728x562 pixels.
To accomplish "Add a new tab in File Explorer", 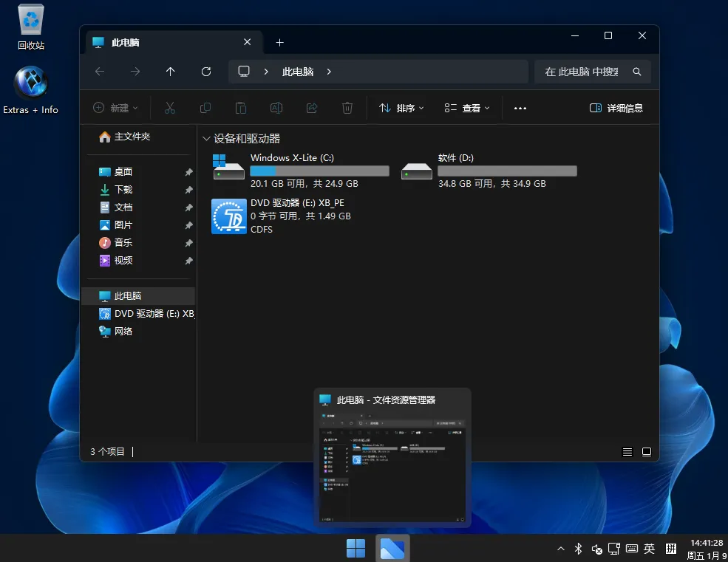I will click(x=279, y=42).
